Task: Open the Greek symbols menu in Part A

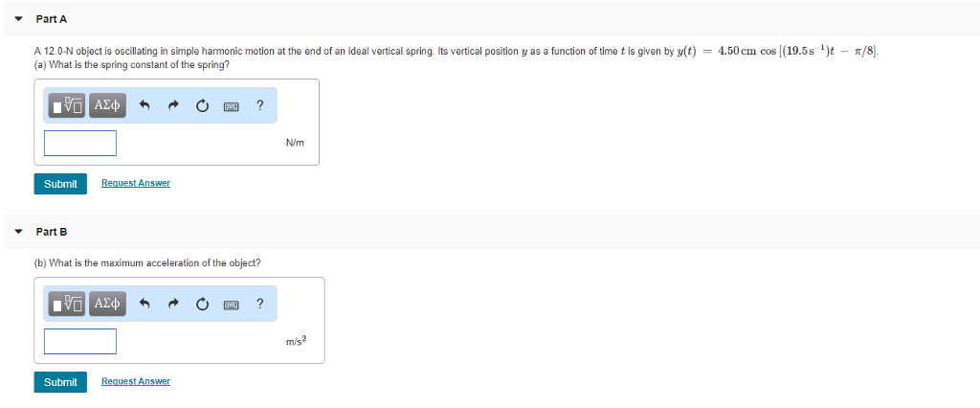Action: (106, 106)
